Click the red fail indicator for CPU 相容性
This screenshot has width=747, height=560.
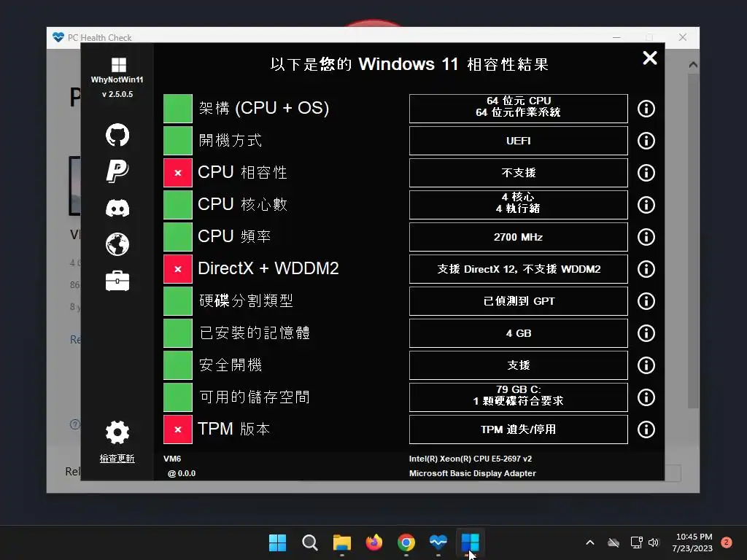[178, 173]
